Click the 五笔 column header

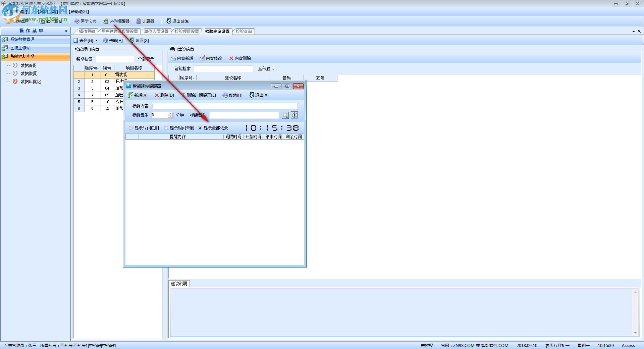pyautogui.click(x=320, y=78)
